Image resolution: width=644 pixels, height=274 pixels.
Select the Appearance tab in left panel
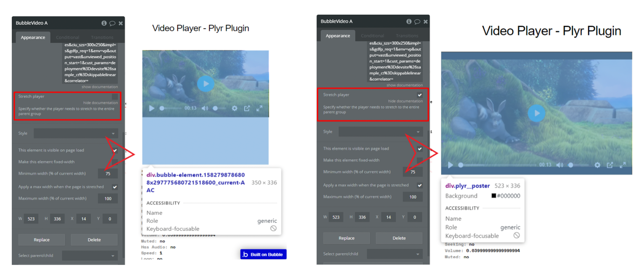click(33, 37)
